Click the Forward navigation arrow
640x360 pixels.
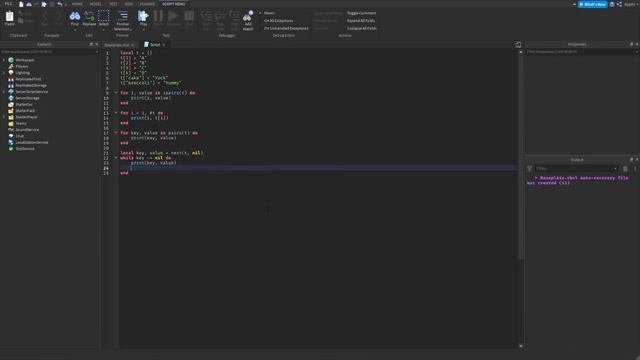pos(59,17)
